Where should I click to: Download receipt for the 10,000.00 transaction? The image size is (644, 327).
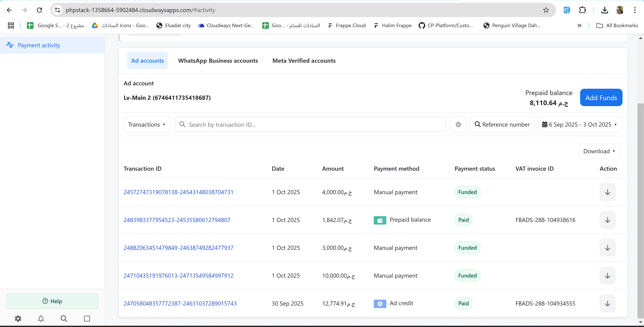607,276
